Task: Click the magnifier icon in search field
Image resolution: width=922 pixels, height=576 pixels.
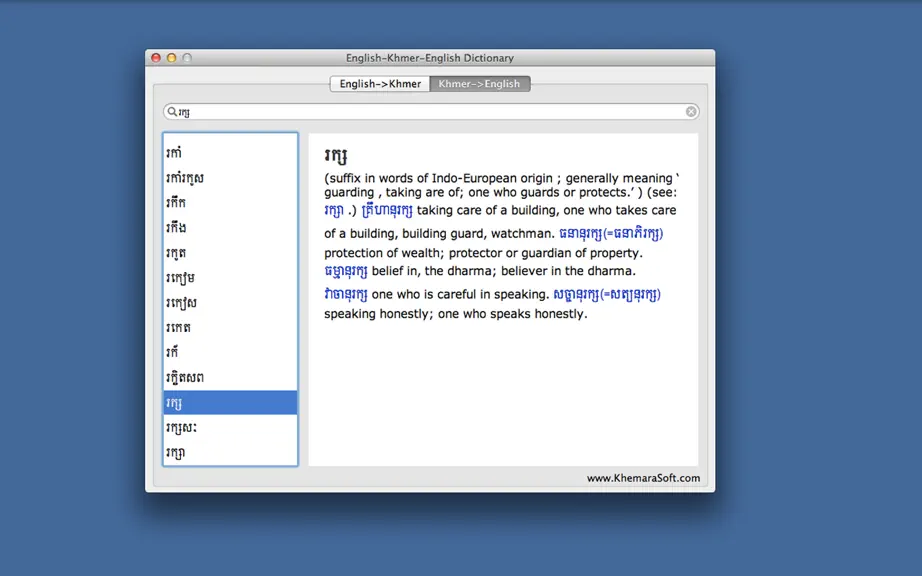Action: tap(172, 112)
